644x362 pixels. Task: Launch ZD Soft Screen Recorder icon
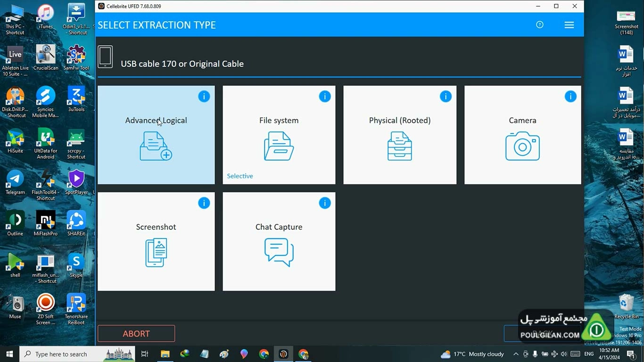pos(46,309)
